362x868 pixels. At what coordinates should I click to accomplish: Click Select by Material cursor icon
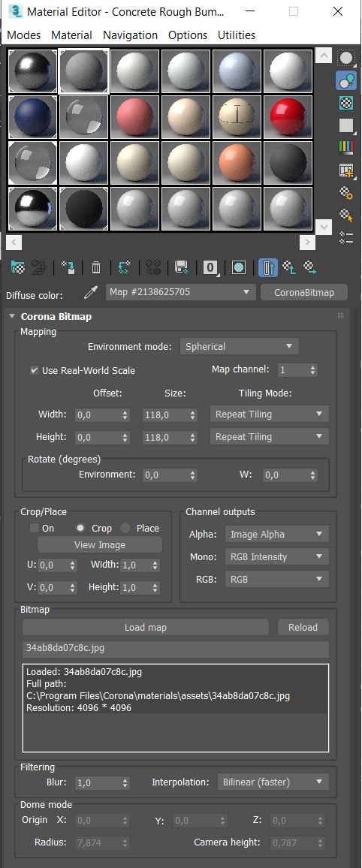pyautogui.click(x=346, y=215)
